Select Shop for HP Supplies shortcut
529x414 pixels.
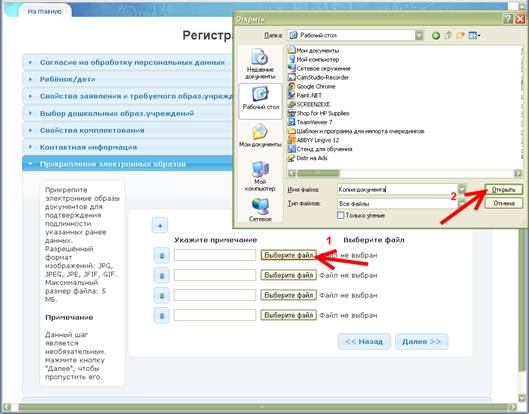[x=318, y=113]
